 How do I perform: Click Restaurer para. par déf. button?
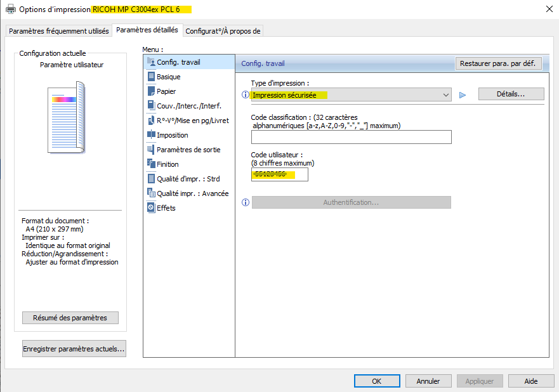[497, 63]
